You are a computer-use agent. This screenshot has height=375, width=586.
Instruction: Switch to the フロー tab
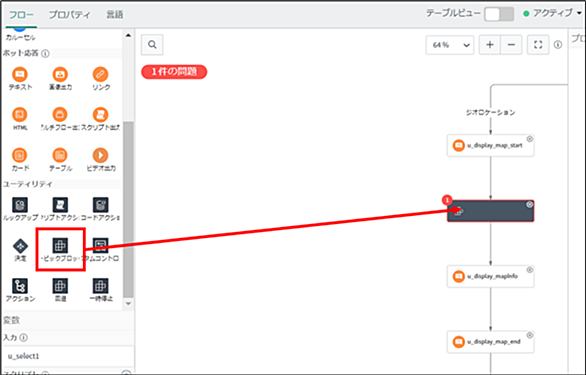[x=21, y=15]
